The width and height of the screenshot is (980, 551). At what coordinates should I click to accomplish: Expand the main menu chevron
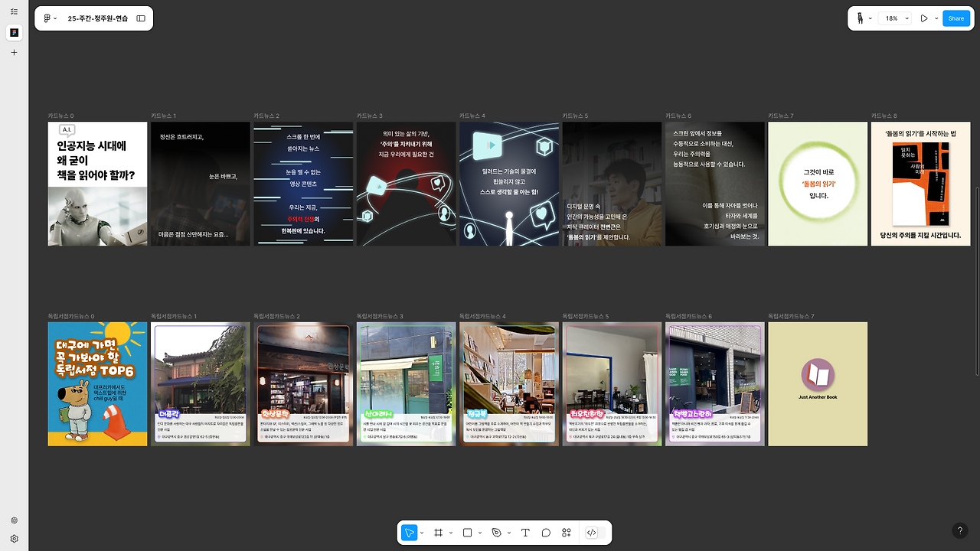(x=57, y=18)
